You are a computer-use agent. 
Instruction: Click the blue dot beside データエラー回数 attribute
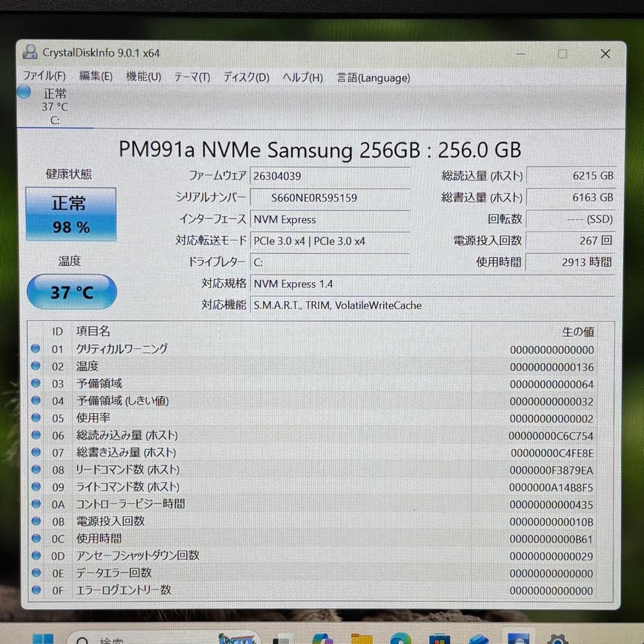tap(36, 573)
